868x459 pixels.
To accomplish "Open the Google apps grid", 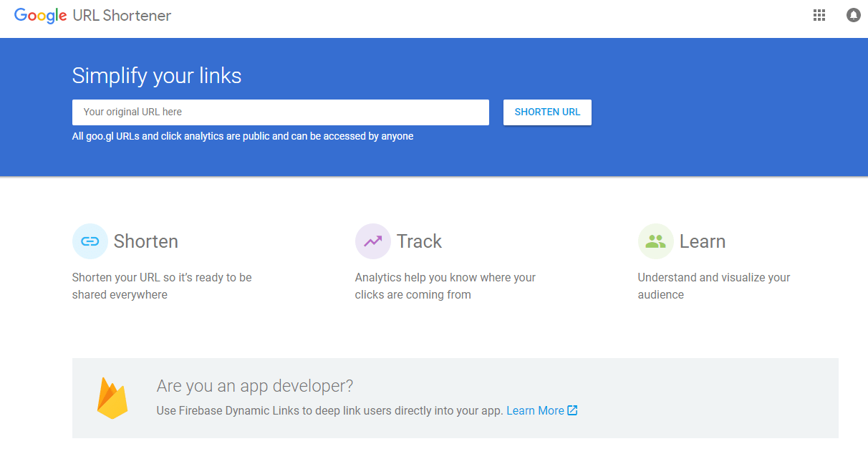I will point(819,15).
